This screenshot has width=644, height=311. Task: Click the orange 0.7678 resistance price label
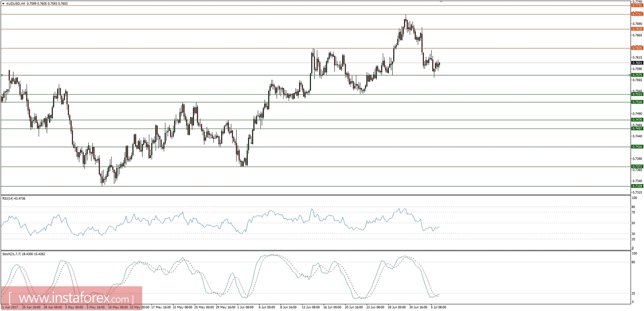pos(637,29)
